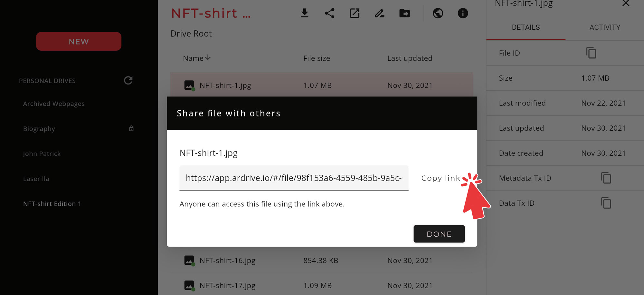Copy the Metadata Tx ID
This screenshot has height=295, width=644.
(x=606, y=178)
